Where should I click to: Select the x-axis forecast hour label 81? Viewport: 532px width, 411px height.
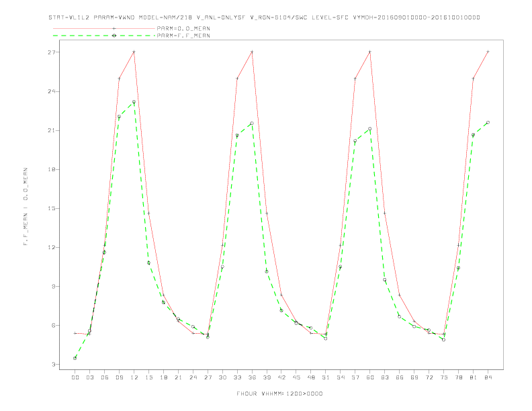[474, 377]
